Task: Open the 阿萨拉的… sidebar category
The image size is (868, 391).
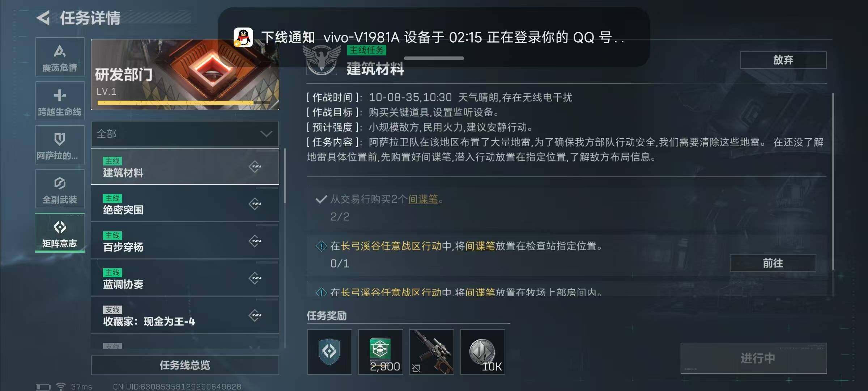Action: [60, 145]
